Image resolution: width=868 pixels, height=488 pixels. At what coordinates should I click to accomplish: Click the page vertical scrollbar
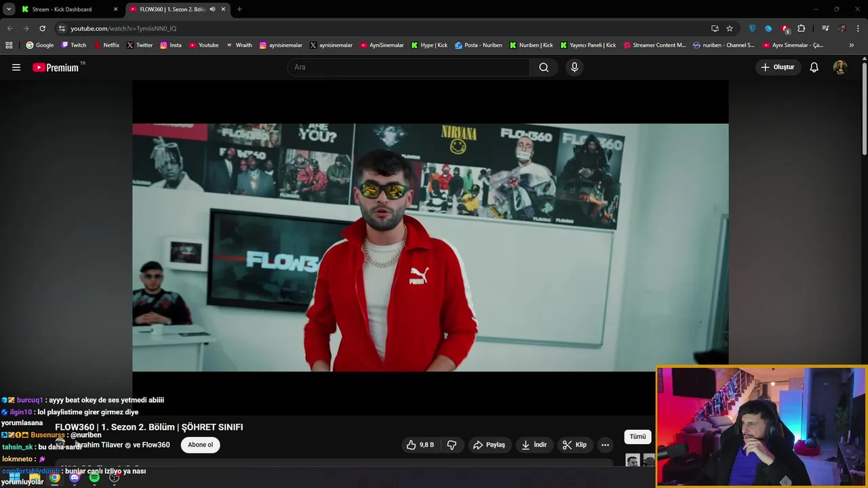pos(864,108)
